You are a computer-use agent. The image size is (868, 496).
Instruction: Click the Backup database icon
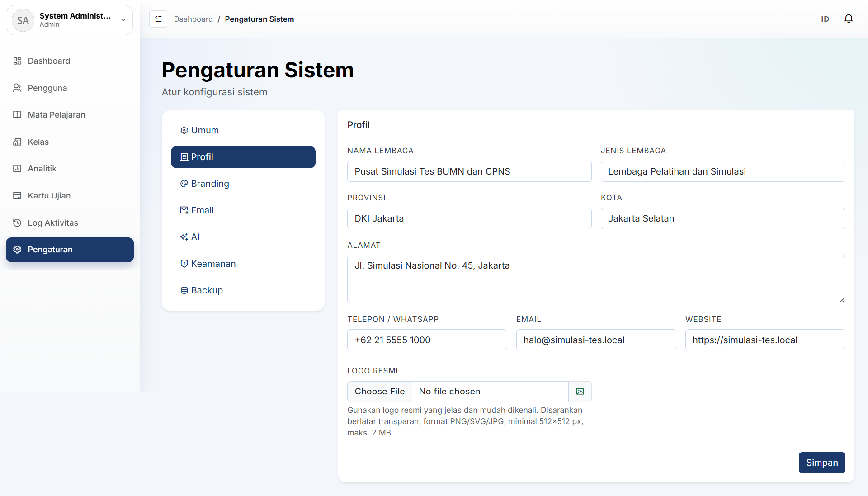tap(184, 290)
